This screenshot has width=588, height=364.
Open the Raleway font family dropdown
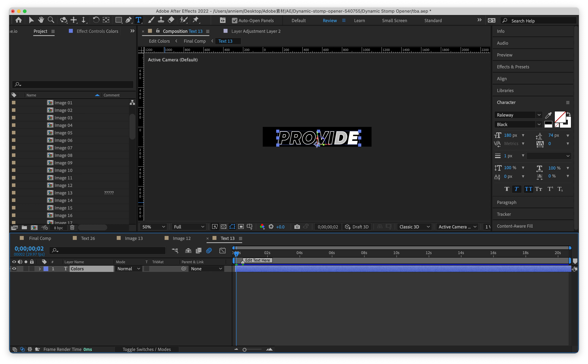(539, 115)
